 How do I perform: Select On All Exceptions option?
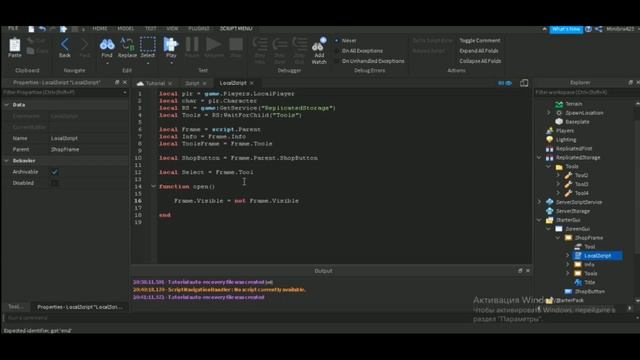click(x=359, y=51)
